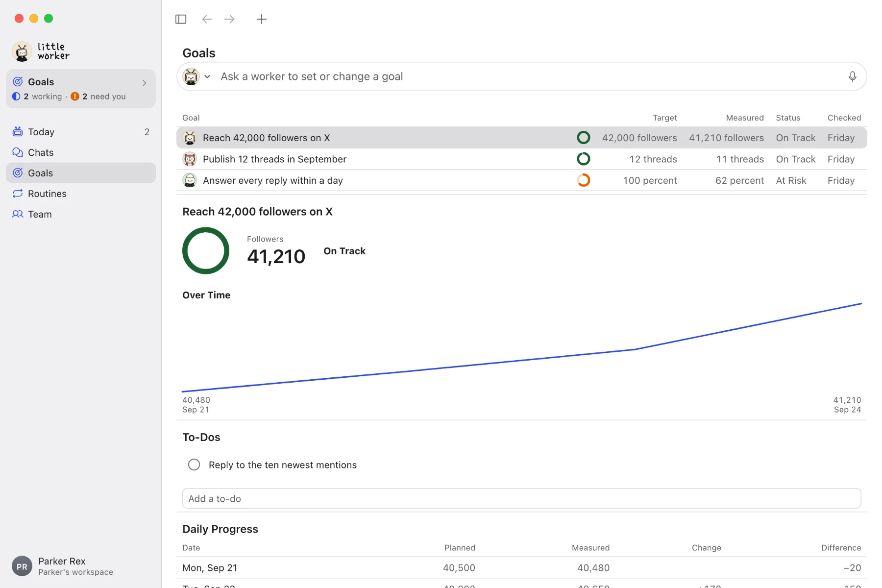Toggle the sidebar panel icon
Screen dimensions: 882x588
click(181, 19)
